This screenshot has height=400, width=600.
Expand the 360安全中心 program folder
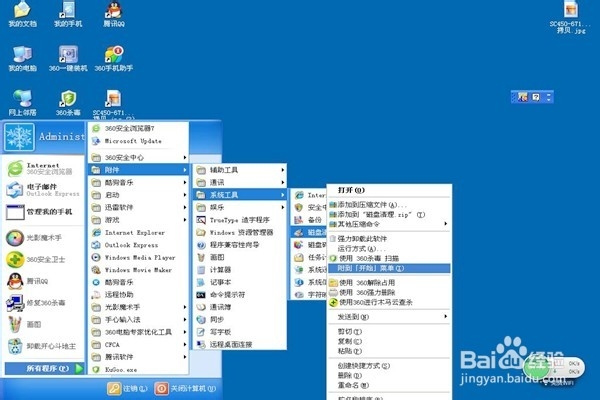139,157
